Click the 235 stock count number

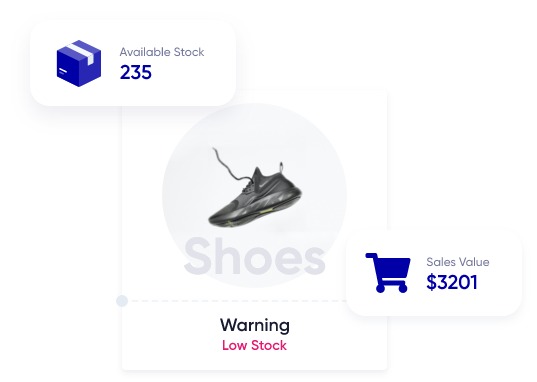[136, 73]
